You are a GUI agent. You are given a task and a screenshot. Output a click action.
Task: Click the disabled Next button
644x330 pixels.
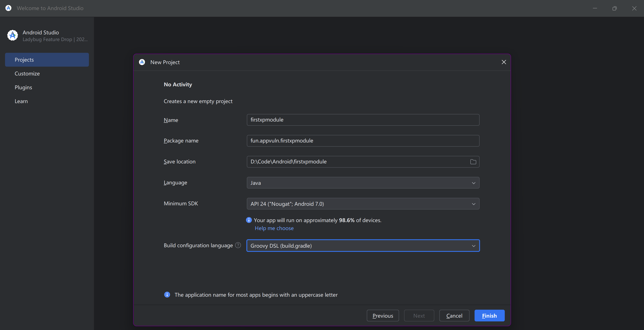click(419, 316)
